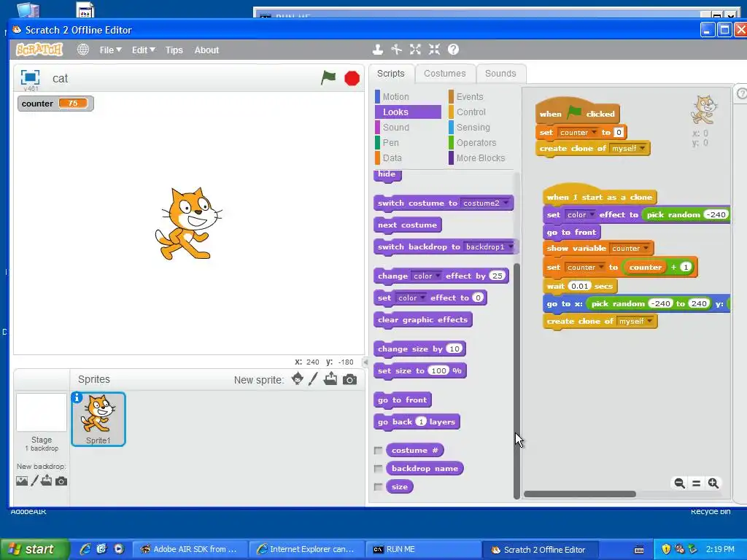Select the Pen block category
The image size is (747, 560).
[391, 142]
